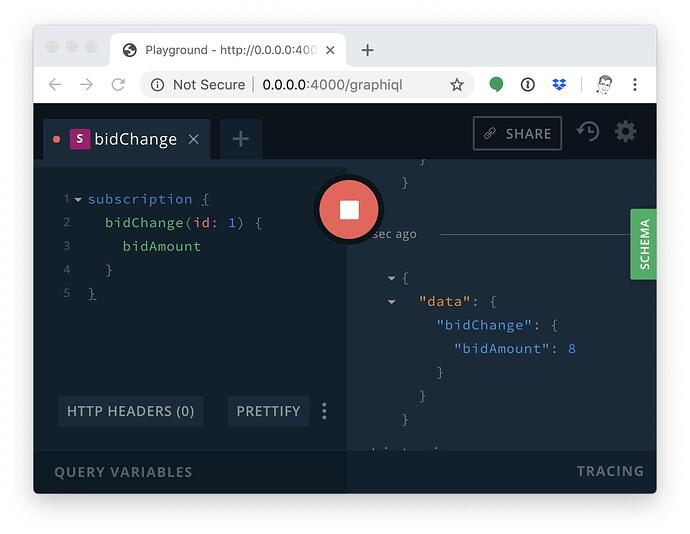
Task: Open the HTTP HEADERS (0) panel
Action: [x=130, y=411]
